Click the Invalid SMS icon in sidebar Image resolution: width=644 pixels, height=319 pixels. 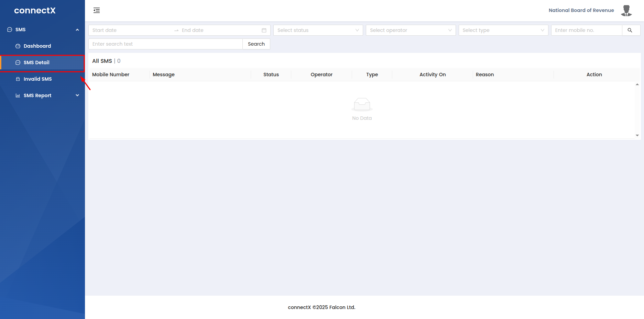pos(18,79)
